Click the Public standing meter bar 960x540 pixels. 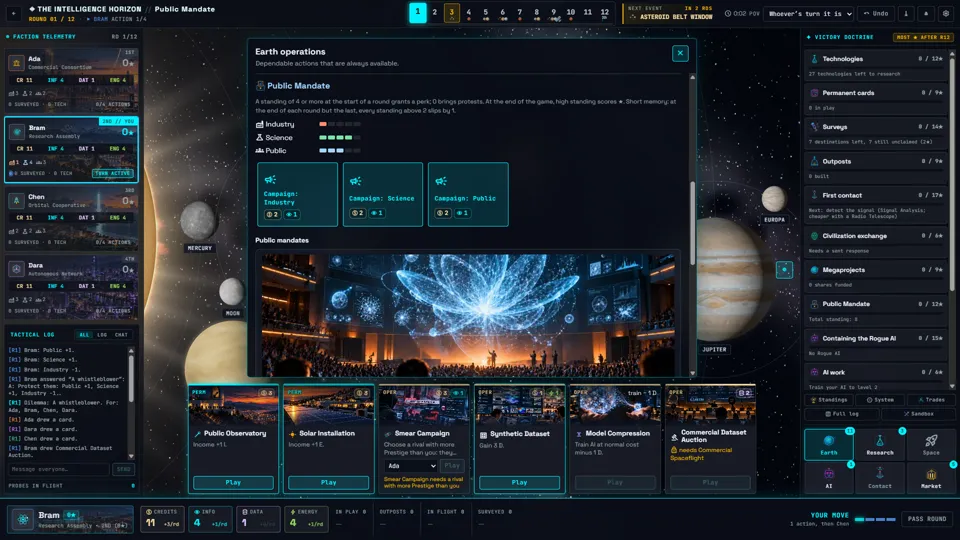pos(340,151)
